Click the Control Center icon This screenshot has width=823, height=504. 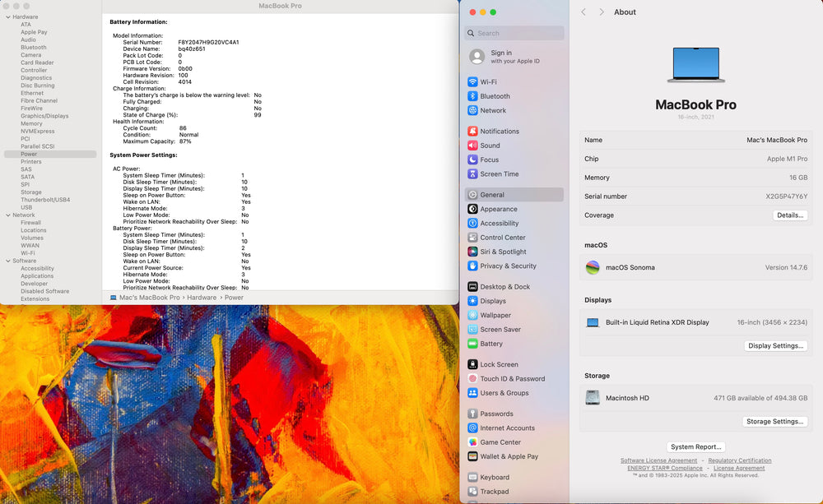tap(472, 237)
